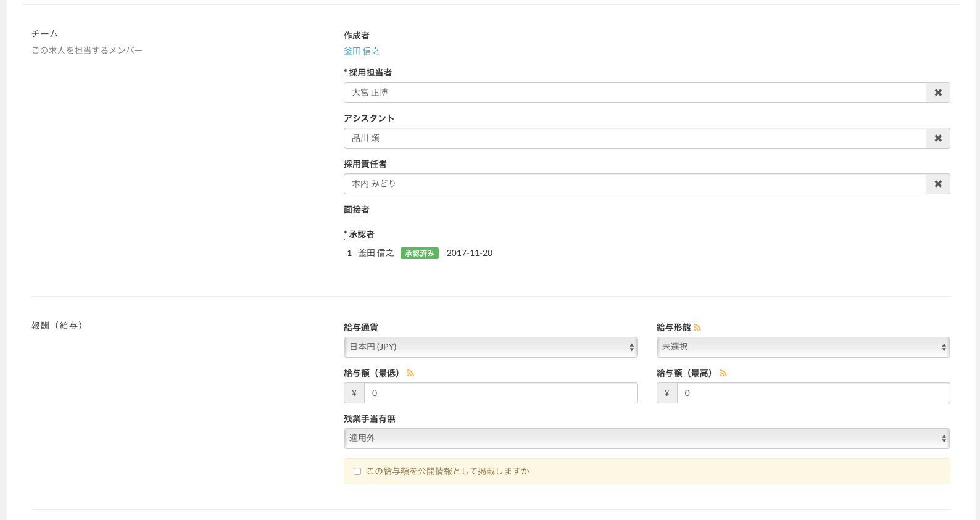
Task: Click the ¥ symbol of maximum salary
Action: coord(666,393)
